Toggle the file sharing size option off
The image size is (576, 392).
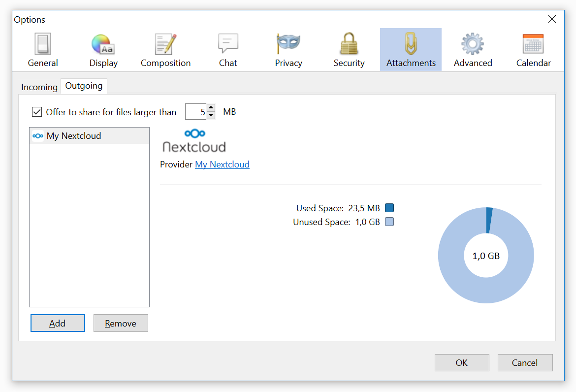coord(37,112)
